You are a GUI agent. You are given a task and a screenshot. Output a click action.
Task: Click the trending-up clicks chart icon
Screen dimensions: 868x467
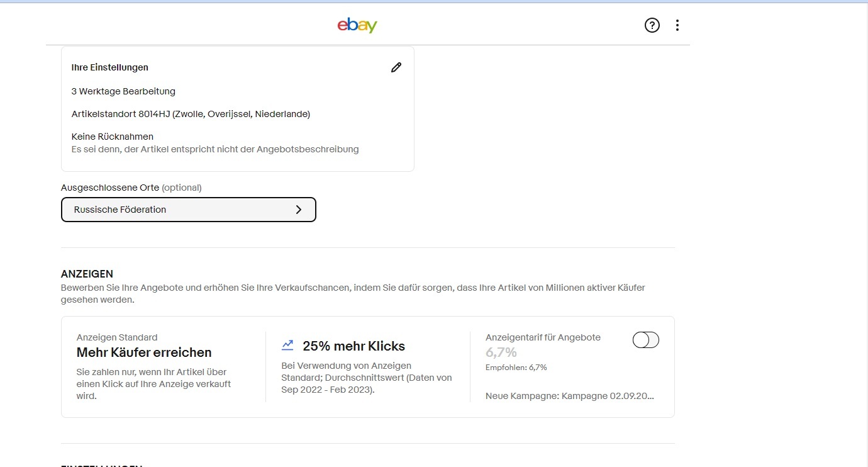pos(287,345)
